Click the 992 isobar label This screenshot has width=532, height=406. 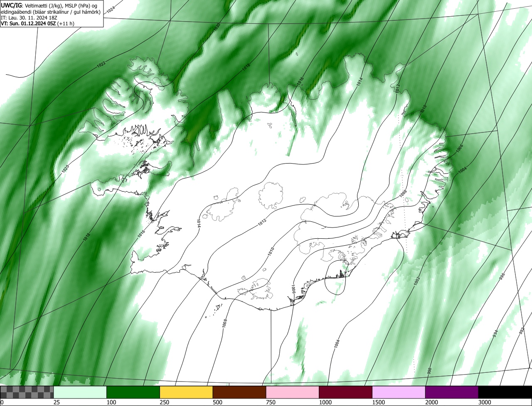pos(522,331)
